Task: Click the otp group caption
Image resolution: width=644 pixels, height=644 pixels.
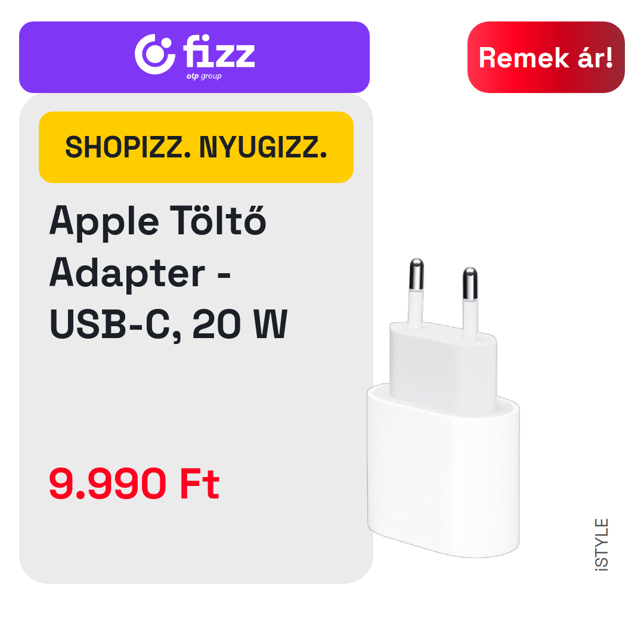Action: [204, 76]
